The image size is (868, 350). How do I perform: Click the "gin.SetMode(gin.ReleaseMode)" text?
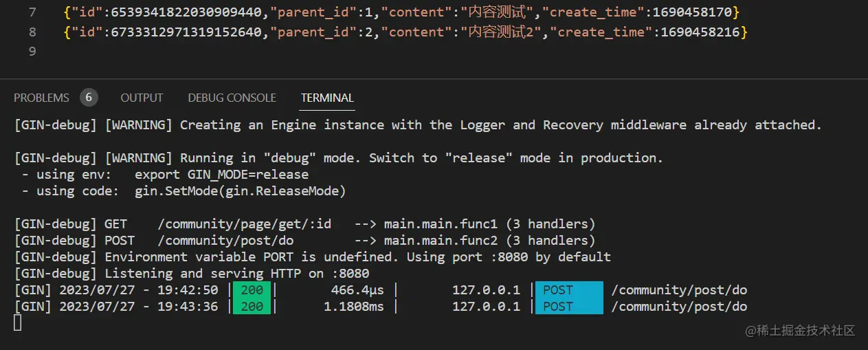240,190
